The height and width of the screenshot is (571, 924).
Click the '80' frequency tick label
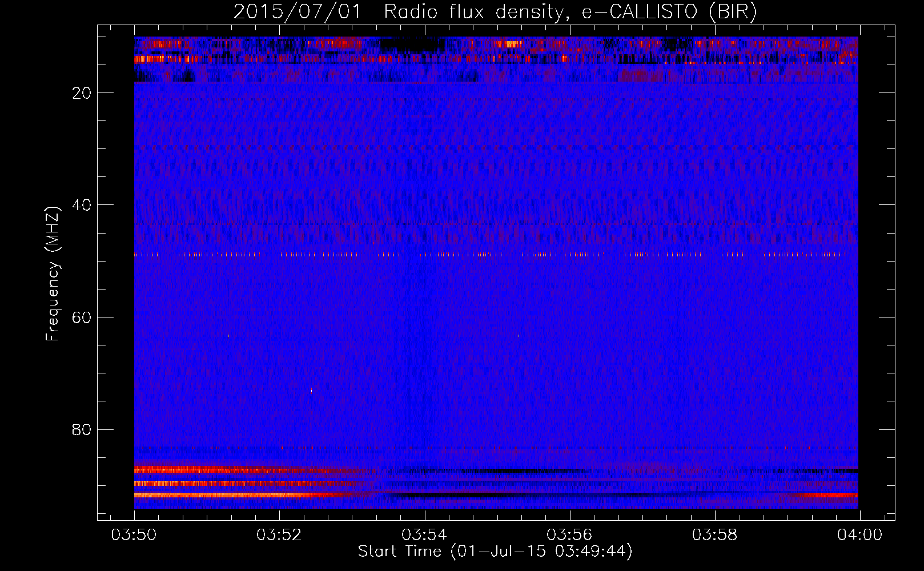(x=82, y=429)
